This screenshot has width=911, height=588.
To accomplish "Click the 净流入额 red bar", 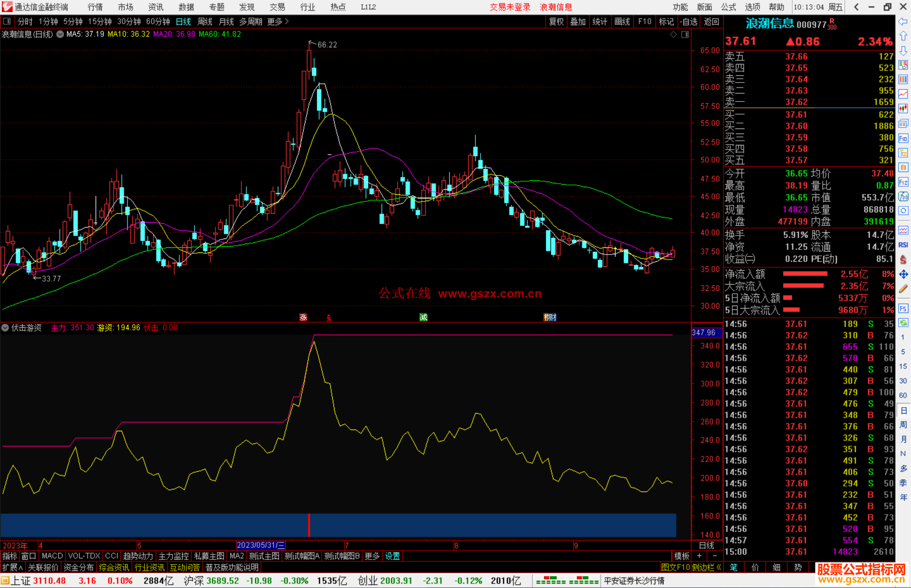I will pyautogui.click(x=805, y=274).
